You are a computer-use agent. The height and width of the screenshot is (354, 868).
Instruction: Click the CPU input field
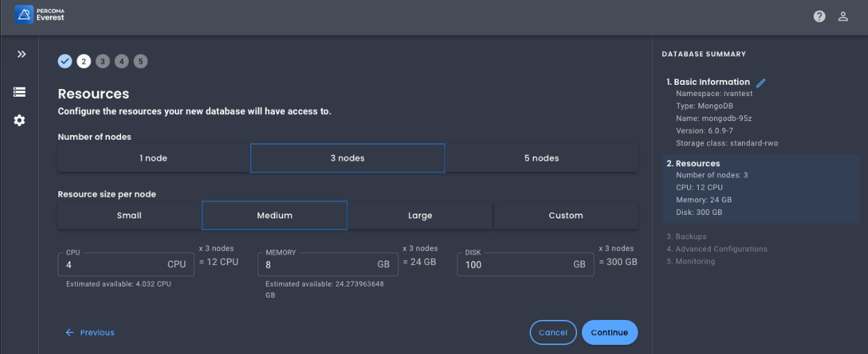point(111,265)
